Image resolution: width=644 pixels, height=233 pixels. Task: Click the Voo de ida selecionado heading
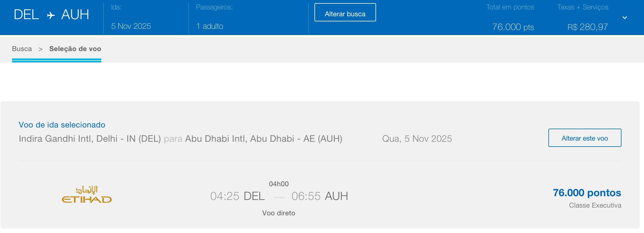tap(62, 125)
